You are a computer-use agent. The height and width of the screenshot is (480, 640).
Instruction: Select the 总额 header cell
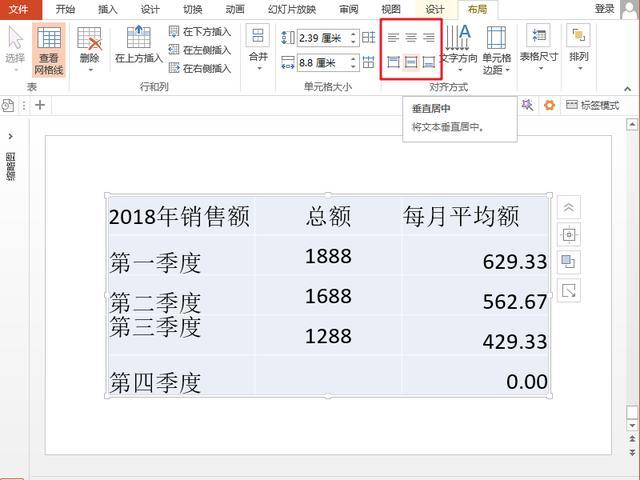[x=328, y=216]
